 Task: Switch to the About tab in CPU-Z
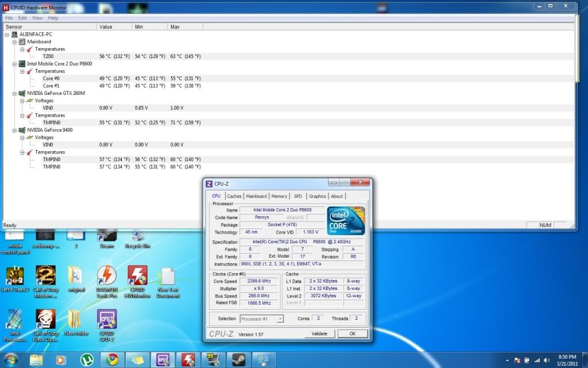[336, 197]
